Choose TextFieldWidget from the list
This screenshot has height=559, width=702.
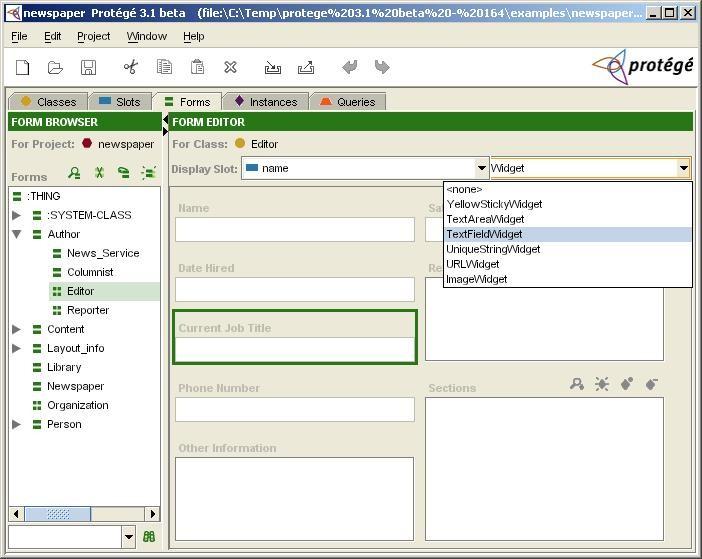coord(568,234)
